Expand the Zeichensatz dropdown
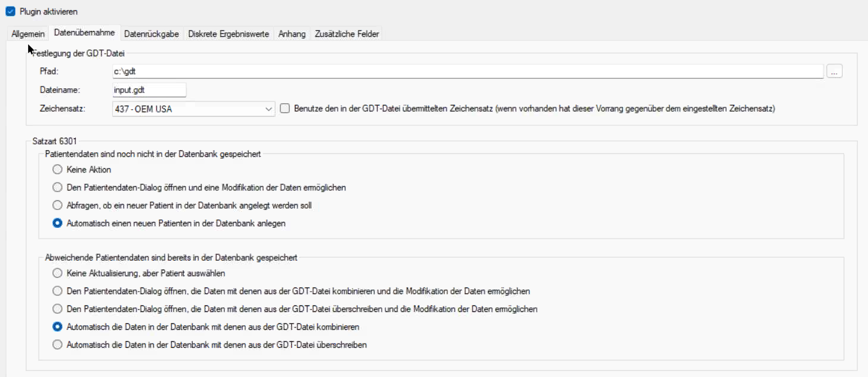This screenshot has width=868, height=377. [x=268, y=109]
